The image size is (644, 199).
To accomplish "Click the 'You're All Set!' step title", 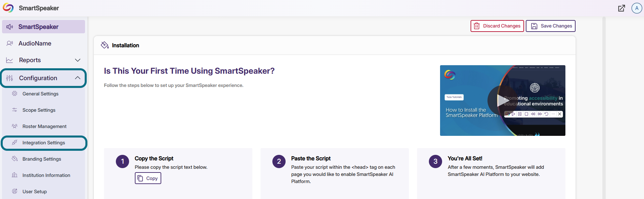I will pos(465,159).
